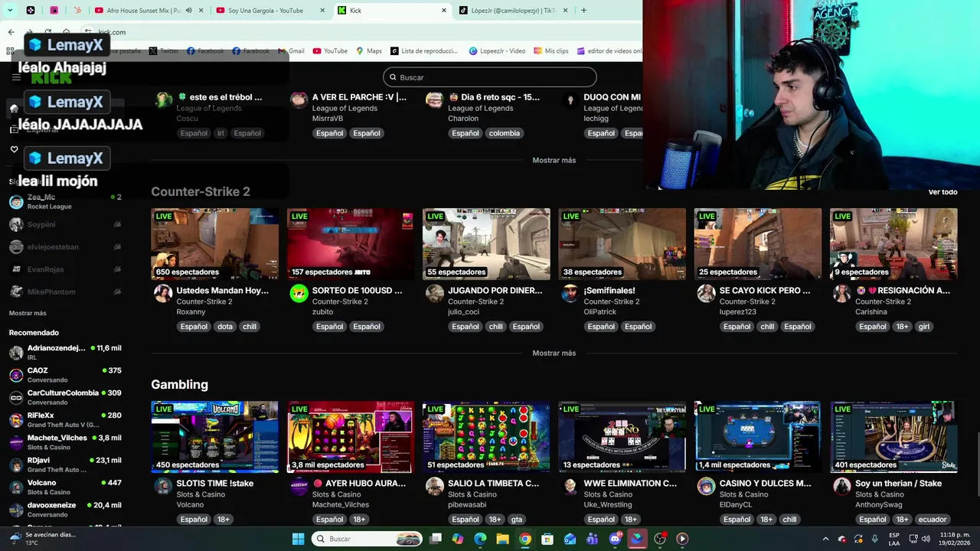Viewport: 980px width, 551px height.
Task: Open Microsoft Edge from the taskbar
Action: pos(480,539)
